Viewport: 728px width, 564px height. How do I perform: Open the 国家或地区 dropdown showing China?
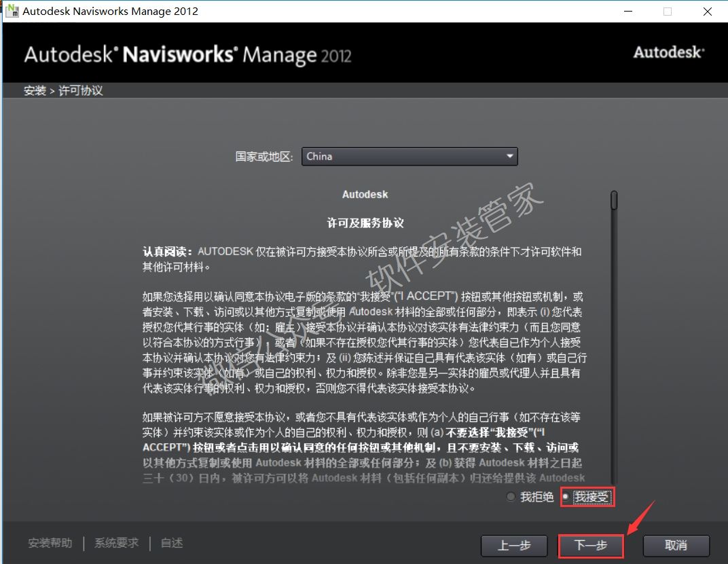tap(409, 156)
